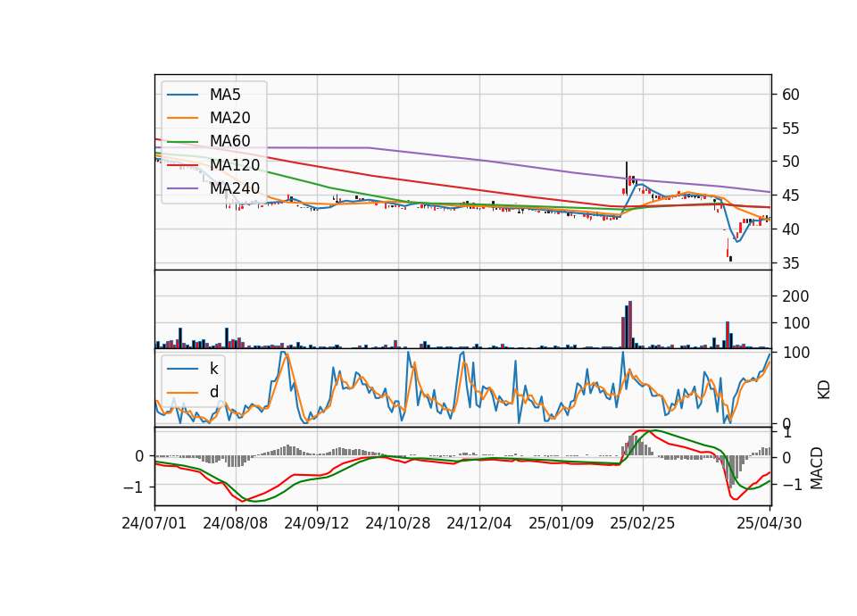Click the MA120 legend label

[235, 165]
